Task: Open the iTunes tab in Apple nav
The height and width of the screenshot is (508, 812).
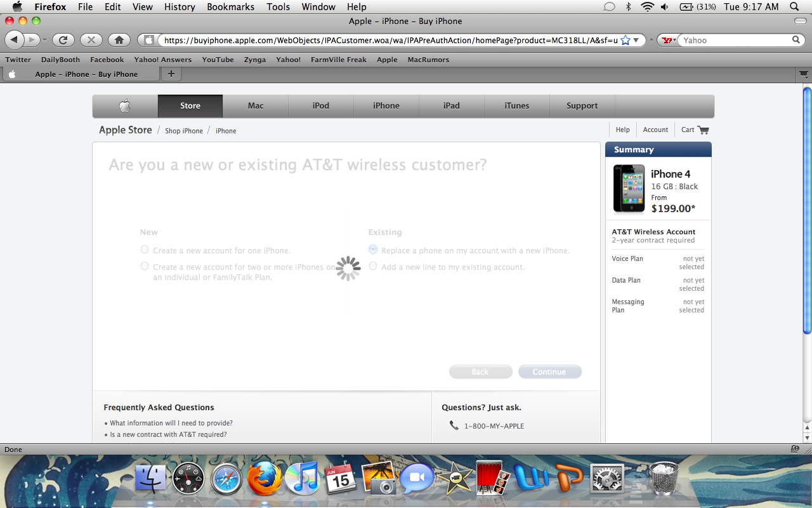Action: pos(517,106)
